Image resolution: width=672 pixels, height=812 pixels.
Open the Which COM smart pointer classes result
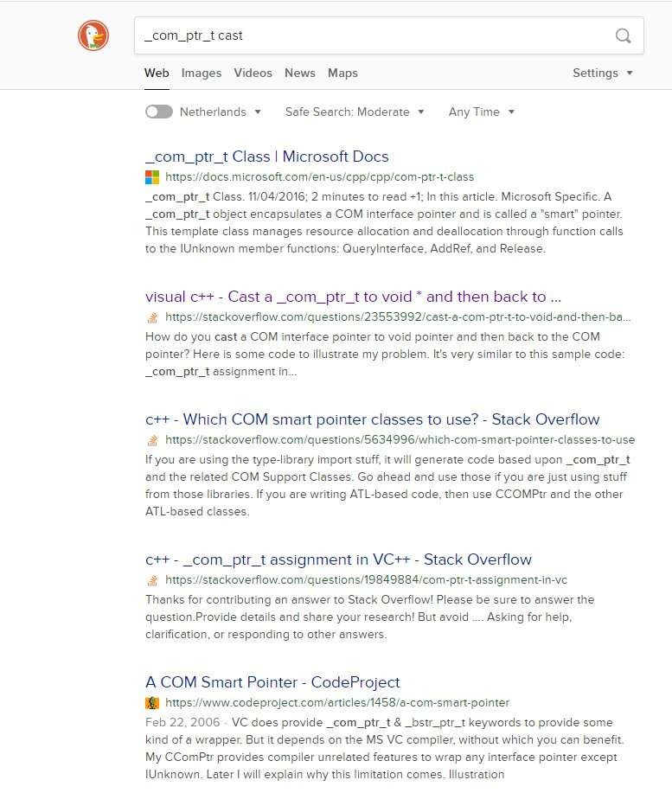tap(373, 419)
